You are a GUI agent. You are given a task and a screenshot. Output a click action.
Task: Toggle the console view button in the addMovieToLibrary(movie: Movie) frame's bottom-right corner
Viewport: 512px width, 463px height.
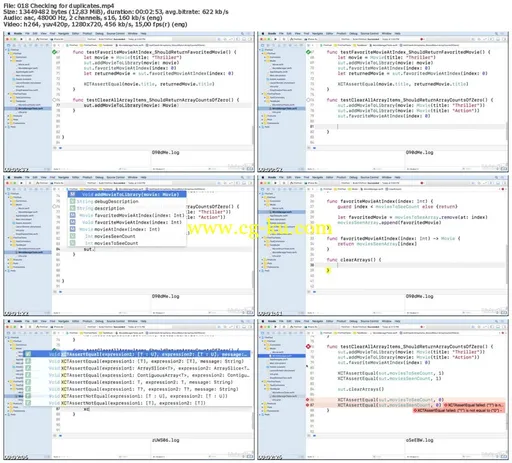coord(251,169)
